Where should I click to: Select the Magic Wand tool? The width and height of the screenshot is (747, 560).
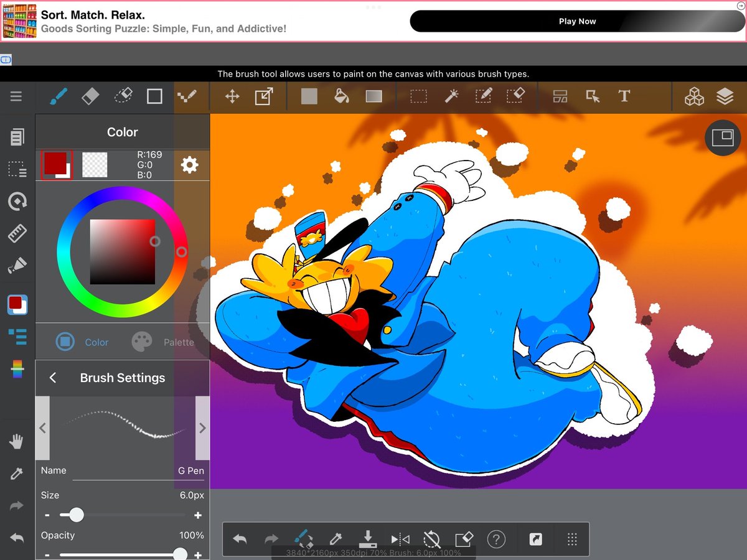coord(451,96)
